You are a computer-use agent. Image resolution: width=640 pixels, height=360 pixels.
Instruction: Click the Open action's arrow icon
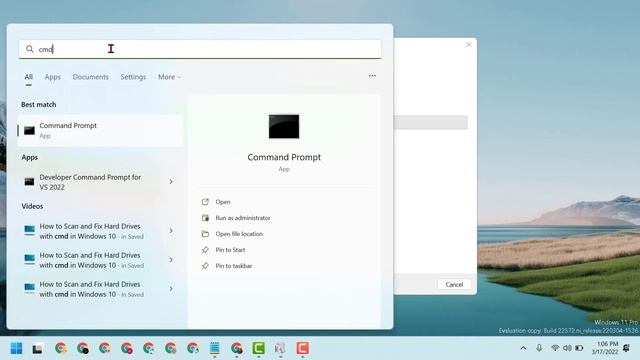(205, 202)
